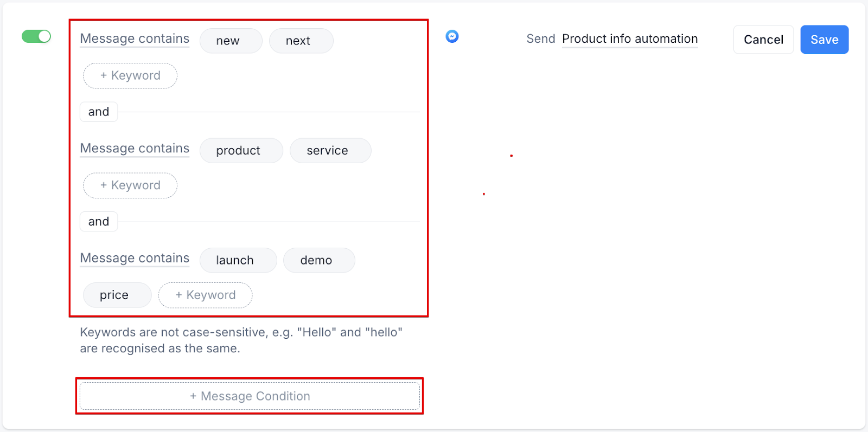Disable the automation toggle switch
The width and height of the screenshot is (868, 432).
(x=36, y=36)
